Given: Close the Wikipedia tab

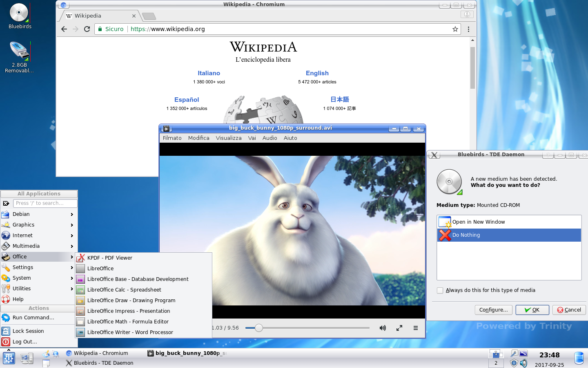Looking at the screenshot, I should coord(134,16).
